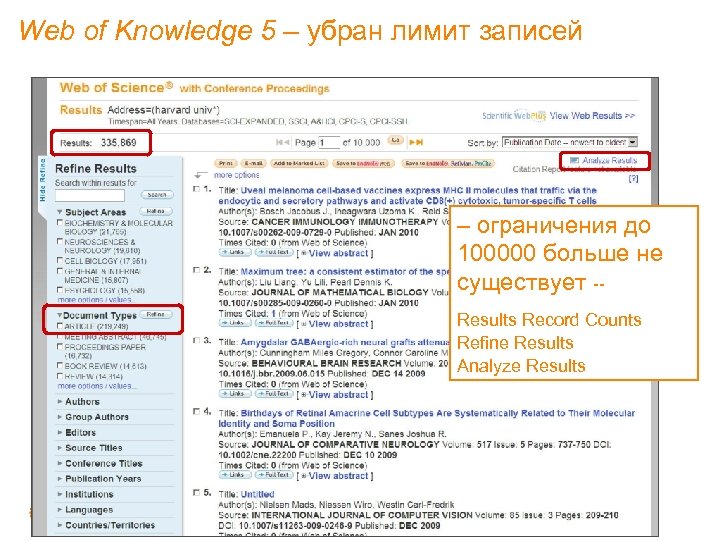Open Links button for Amygdalar GABAergic record
Image resolution: width=720 pixels, height=540 pixels.
[x=235, y=394]
